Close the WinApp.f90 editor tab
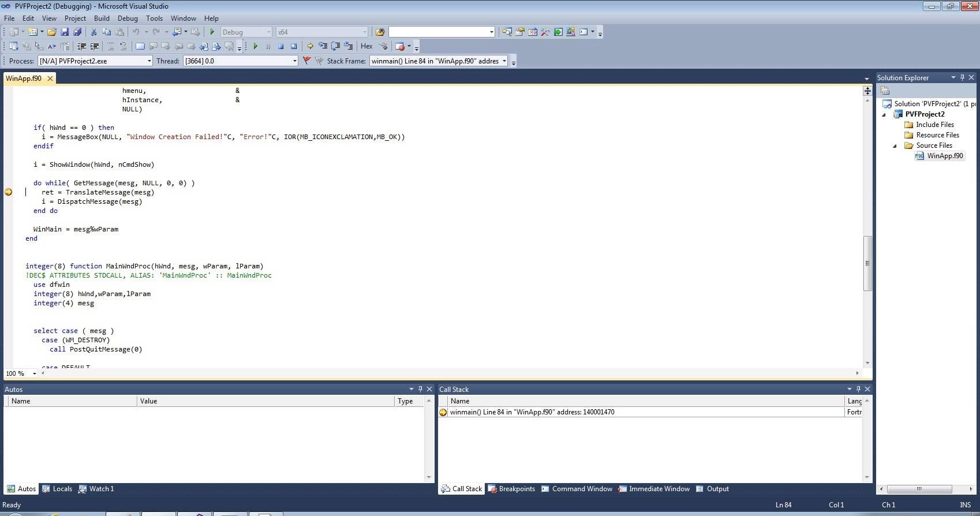Viewport: 980px width, 516px height. pos(50,78)
